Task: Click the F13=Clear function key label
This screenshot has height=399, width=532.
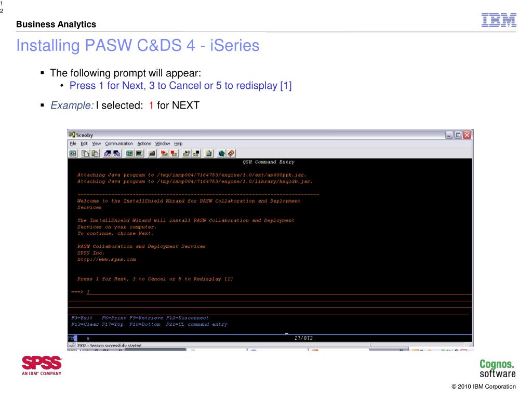Action: pyautogui.click(x=85, y=324)
